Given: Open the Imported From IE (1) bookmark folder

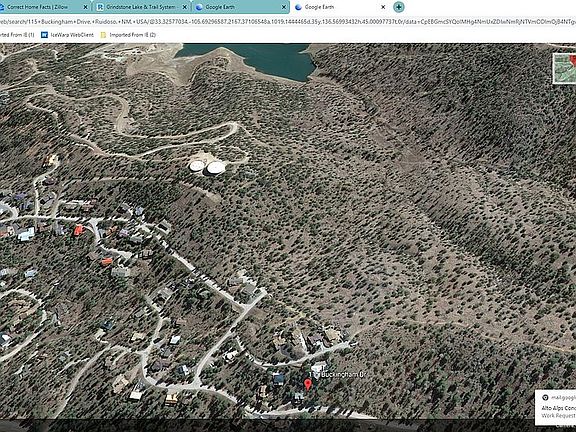Looking at the screenshot, I should pos(17,35).
